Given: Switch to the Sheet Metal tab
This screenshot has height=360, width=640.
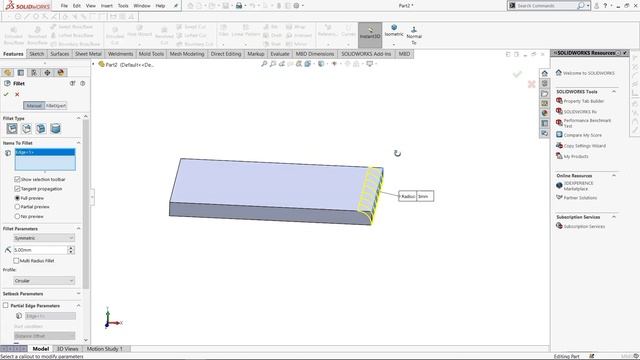Looking at the screenshot, I should tap(88, 54).
